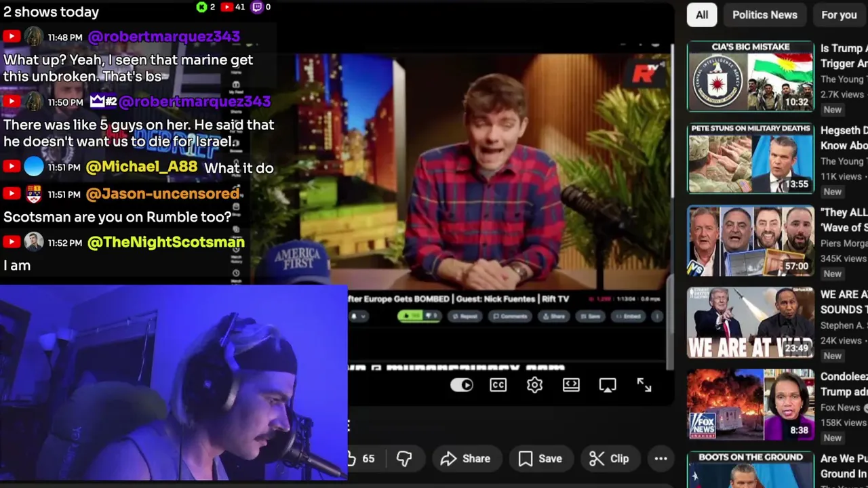Click Embed in the embedded Rumble page
Viewport: 868px width, 488px height.
(x=628, y=316)
